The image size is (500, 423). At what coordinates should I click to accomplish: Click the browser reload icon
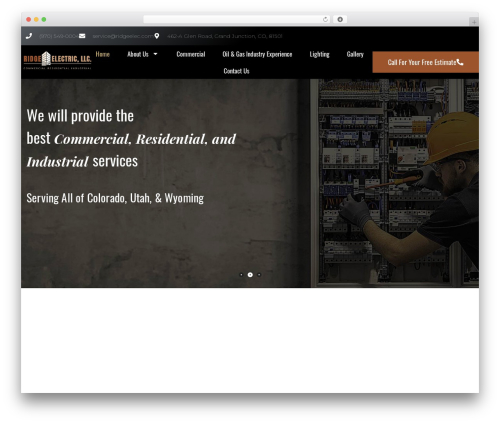coord(325,19)
